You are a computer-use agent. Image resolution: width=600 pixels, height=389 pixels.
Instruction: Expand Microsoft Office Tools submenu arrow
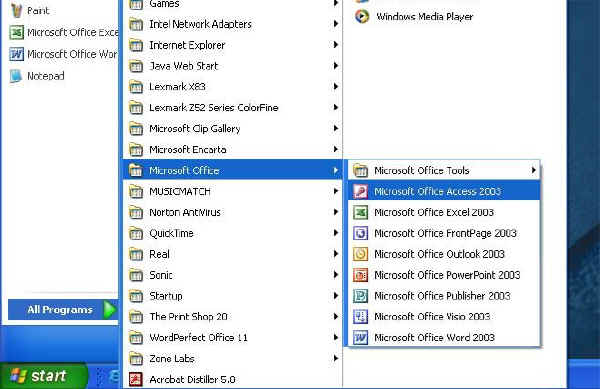point(533,170)
